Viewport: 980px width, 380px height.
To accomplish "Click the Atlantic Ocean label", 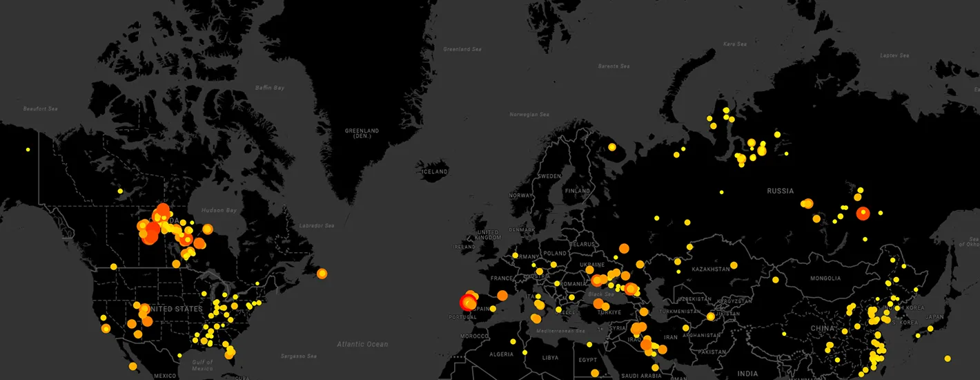I will [362, 344].
